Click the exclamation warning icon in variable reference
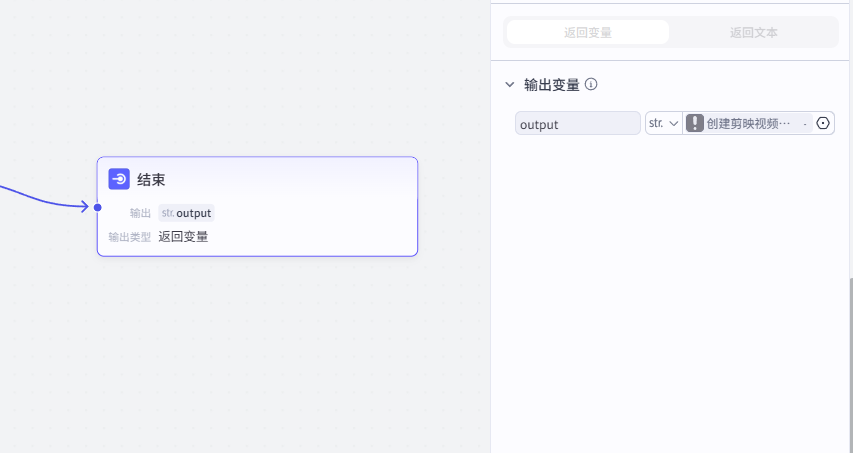The width and height of the screenshot is (853, 453). tap(695, 123)
